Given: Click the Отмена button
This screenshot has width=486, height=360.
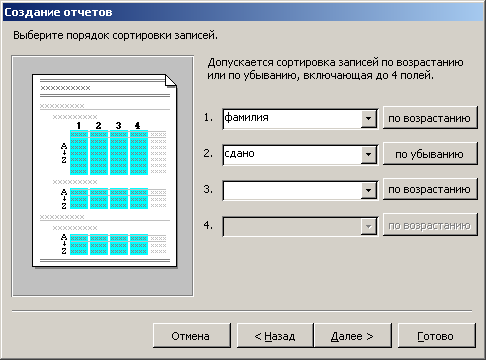Looking at the screenshot, I should pos(191,336).
